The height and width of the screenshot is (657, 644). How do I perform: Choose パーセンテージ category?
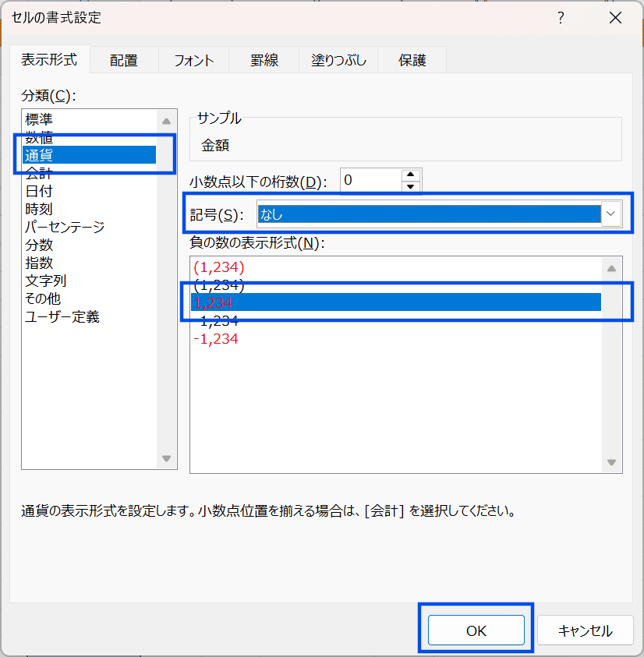click(65, 227)
